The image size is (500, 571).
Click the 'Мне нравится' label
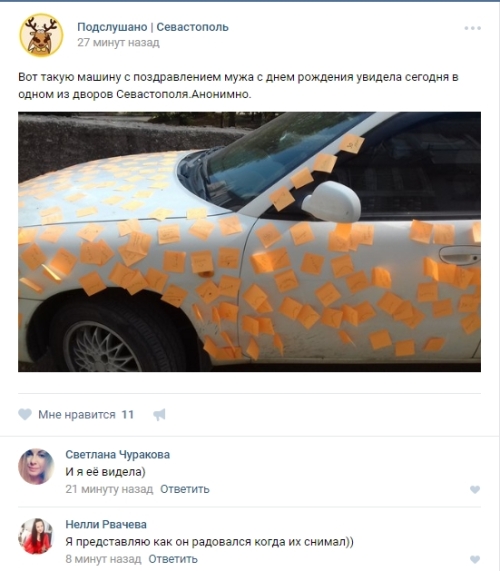[77, 414]
